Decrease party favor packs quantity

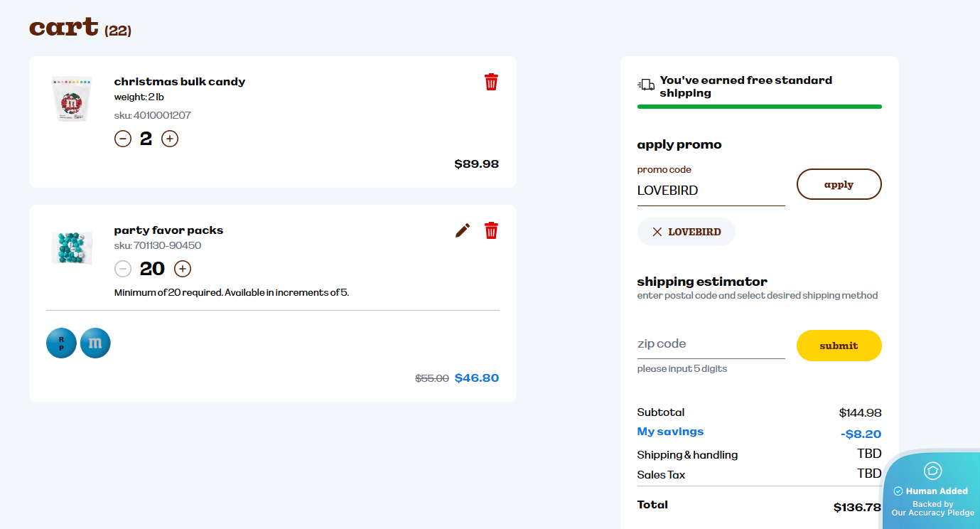(x=123, y=269)
